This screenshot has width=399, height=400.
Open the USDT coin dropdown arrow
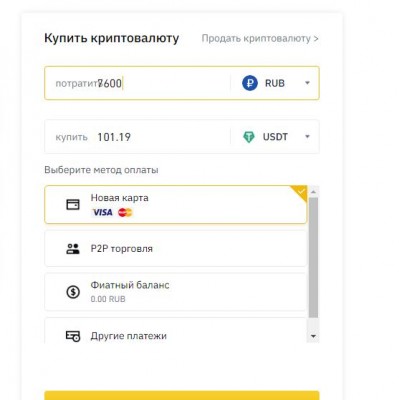307,137
